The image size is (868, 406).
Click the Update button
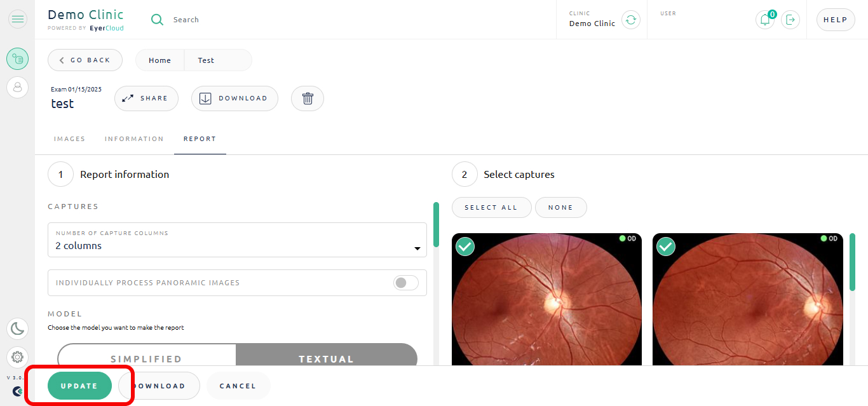[79, 386]
